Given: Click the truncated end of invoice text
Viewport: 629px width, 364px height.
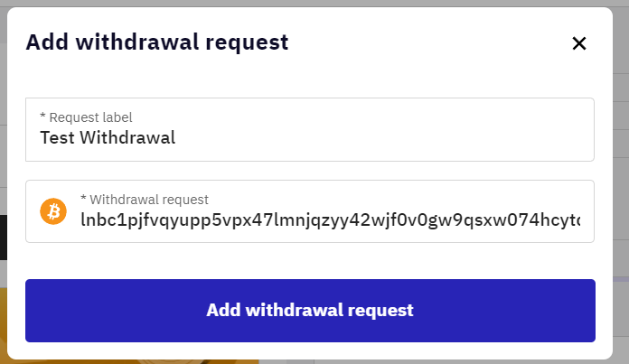Looking at the screenshot, I should pyautogui.click(x=572, y=219).
